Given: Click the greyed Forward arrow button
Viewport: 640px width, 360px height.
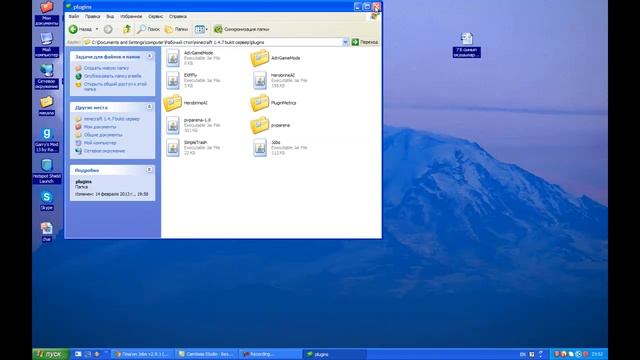Looking at the screenshot, I should tap(108, 29).
